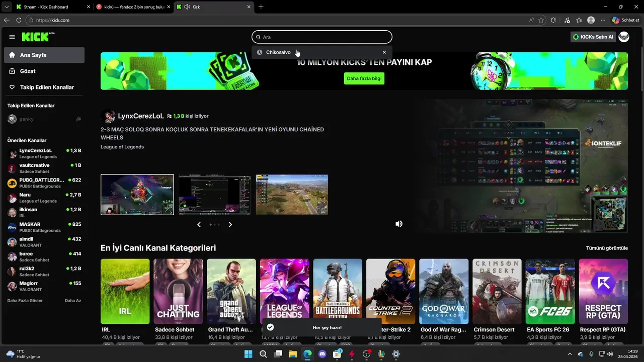The width and height of the screenshot is (644, 362).
Task: Open recommended channel burce
Action: 44,257
